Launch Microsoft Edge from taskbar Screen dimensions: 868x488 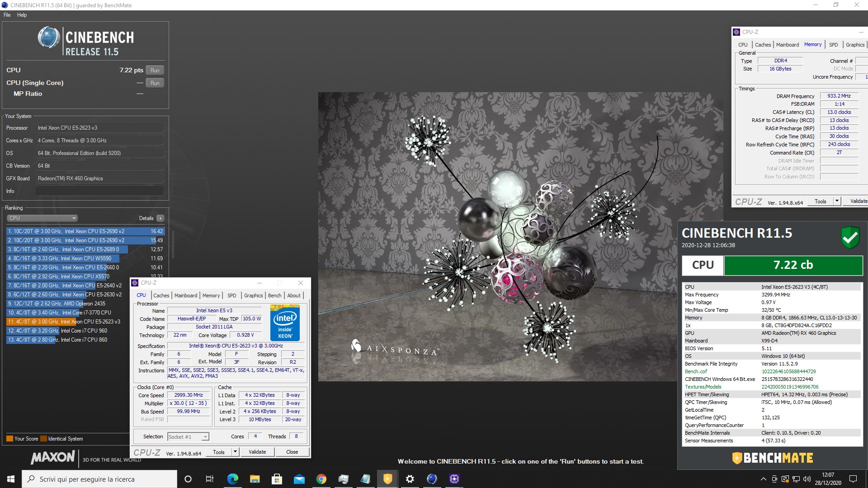(232, 479)
